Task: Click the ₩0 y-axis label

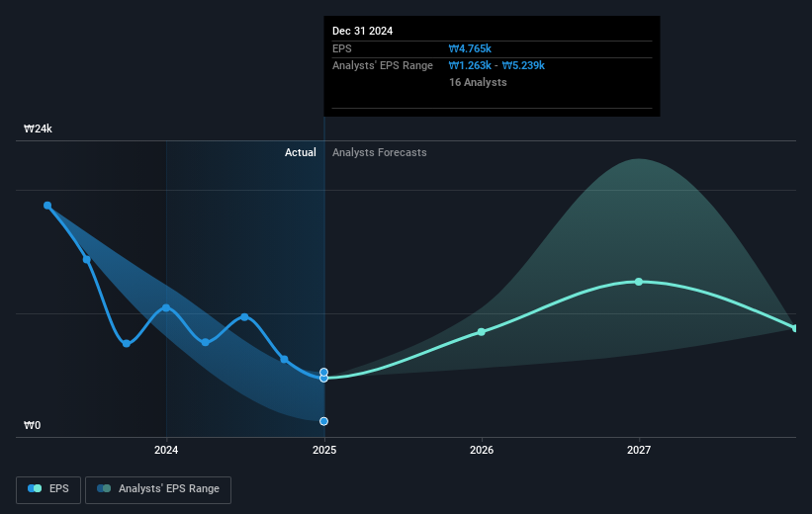Action: pyautogui.click(x=32, y=425)
